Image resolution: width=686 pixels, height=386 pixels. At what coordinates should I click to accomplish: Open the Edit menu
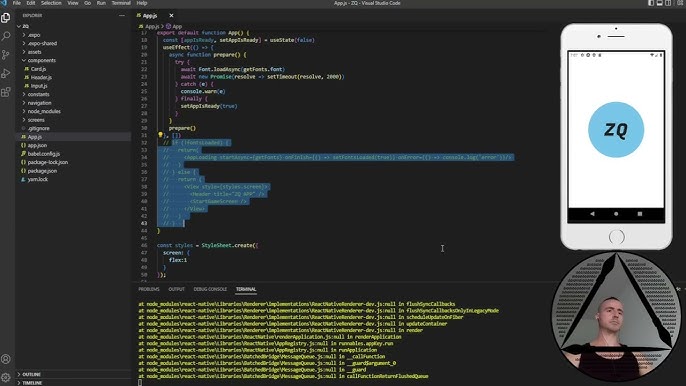[x=31, y=3]
